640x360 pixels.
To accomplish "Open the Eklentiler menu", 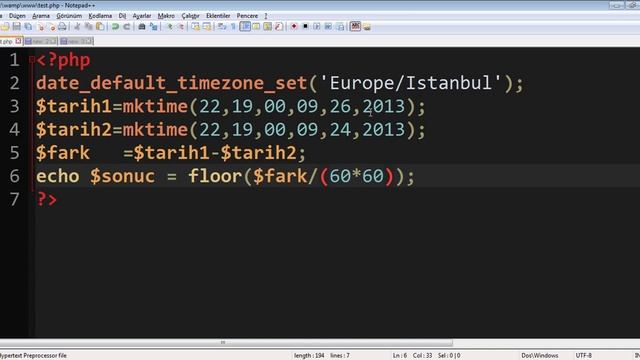I will tap(218, 16).
